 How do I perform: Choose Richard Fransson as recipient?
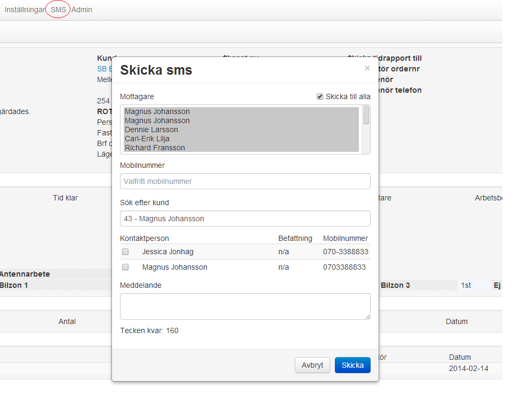(x=155, y=148)
